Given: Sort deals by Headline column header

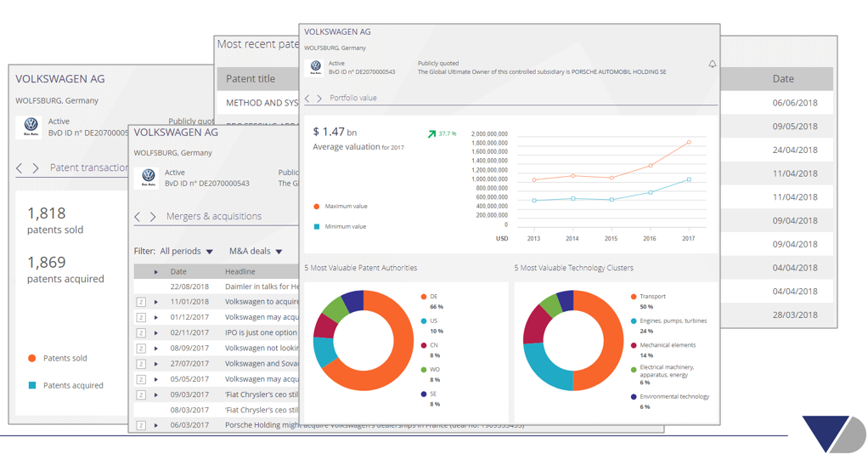Looking at the screenshot, I should (240, 271).
